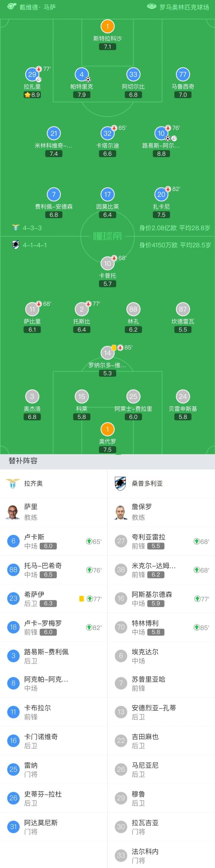Click the stadium icon beside 罗马奥林匹克球场
This screenshot has height=868, width=215.
coord(152,6)
